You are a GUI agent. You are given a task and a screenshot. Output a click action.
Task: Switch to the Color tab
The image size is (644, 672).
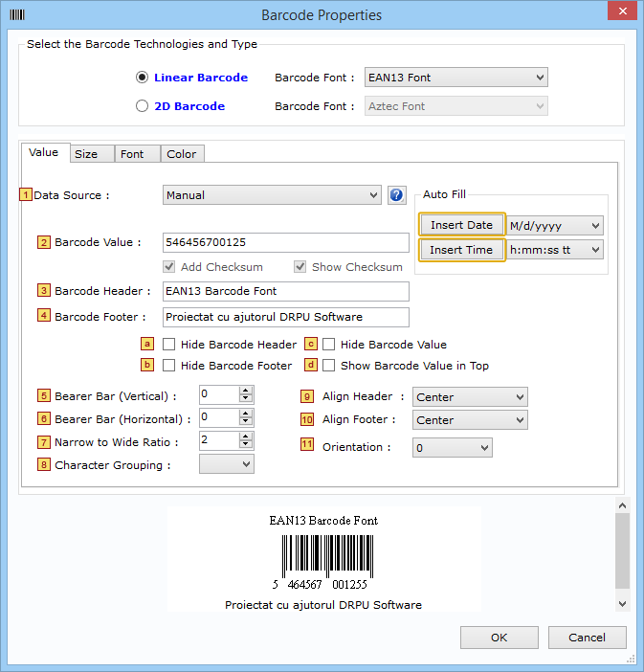pyautogui.click(x=182, y=154)
